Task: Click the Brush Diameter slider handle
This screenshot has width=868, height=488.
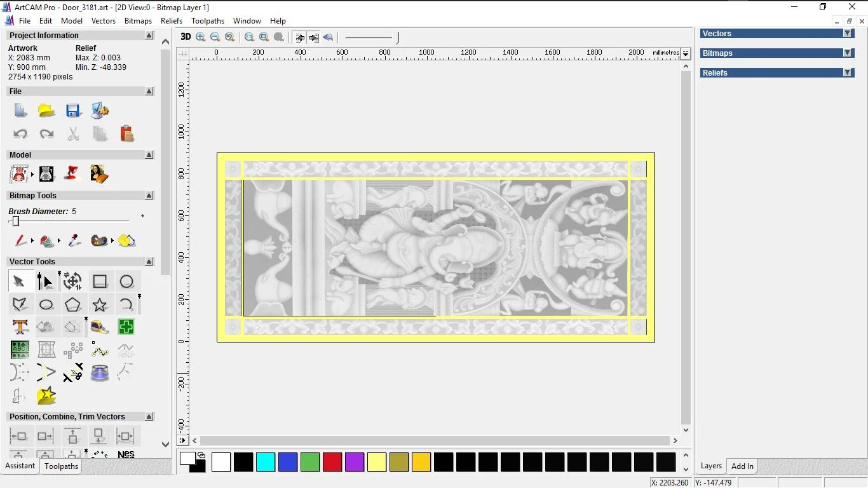Action: click(x=16, y=221)
